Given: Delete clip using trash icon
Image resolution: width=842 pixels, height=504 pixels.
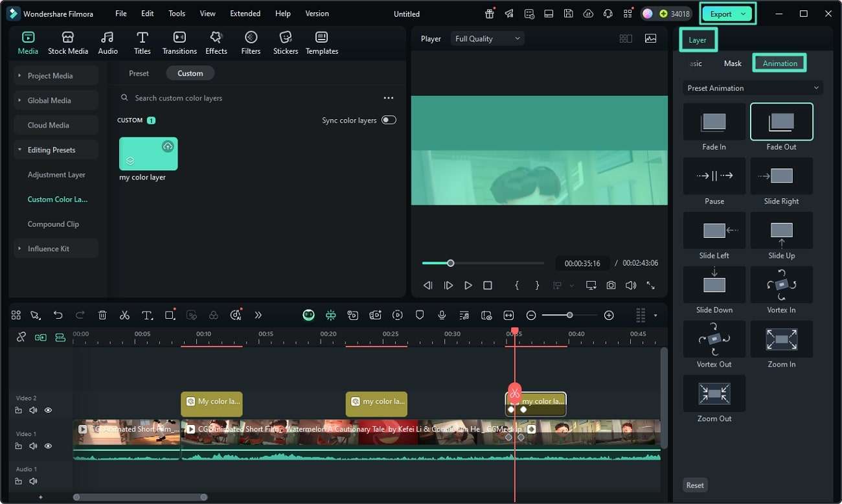Looking at the screenshot, I should (x=102, y=315).
